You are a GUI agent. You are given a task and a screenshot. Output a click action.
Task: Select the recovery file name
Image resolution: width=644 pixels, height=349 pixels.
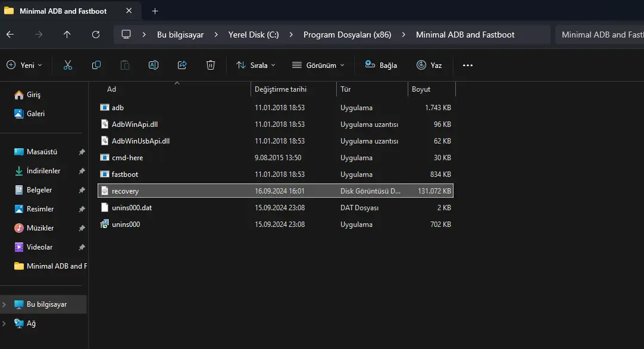click(x=125, y=191)
